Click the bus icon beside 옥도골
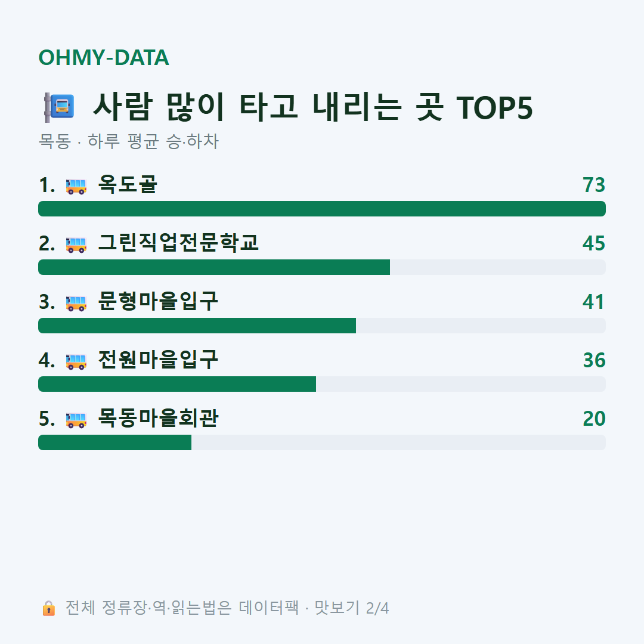This screenshot has height=644, width=644. click(76, 186)
